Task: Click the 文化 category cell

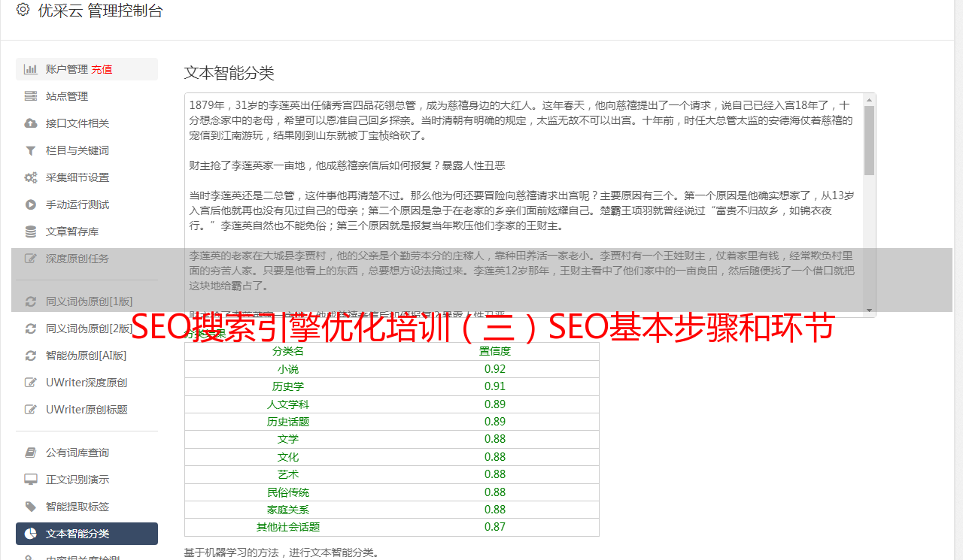Action: click(288, 457)
